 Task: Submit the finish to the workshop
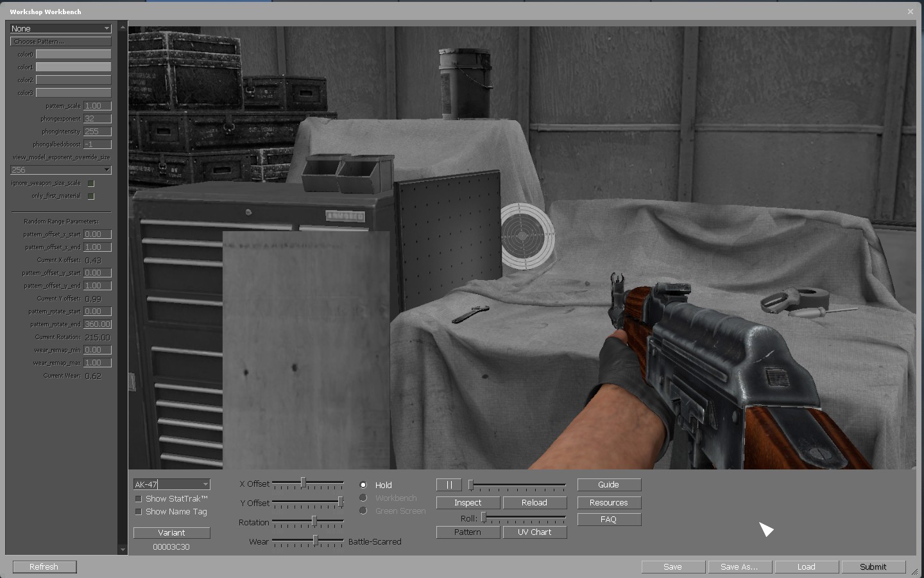(873, 566)
